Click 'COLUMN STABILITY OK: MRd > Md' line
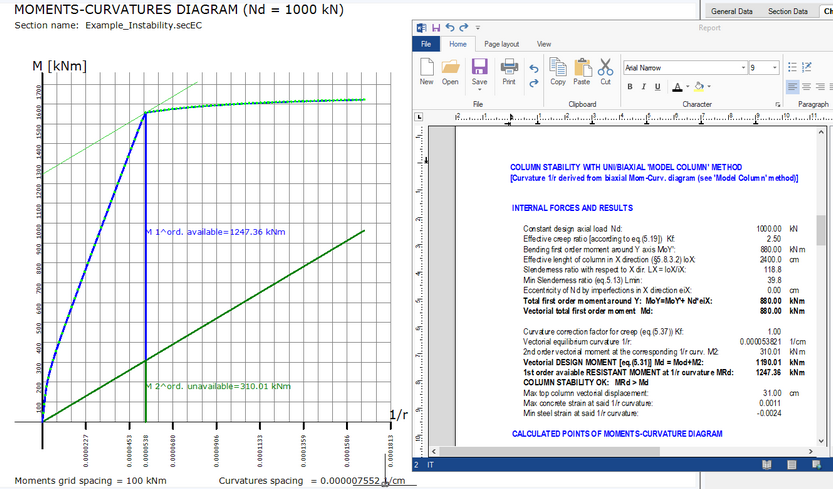This screenshot has height=489, width=833. (586, 382)
